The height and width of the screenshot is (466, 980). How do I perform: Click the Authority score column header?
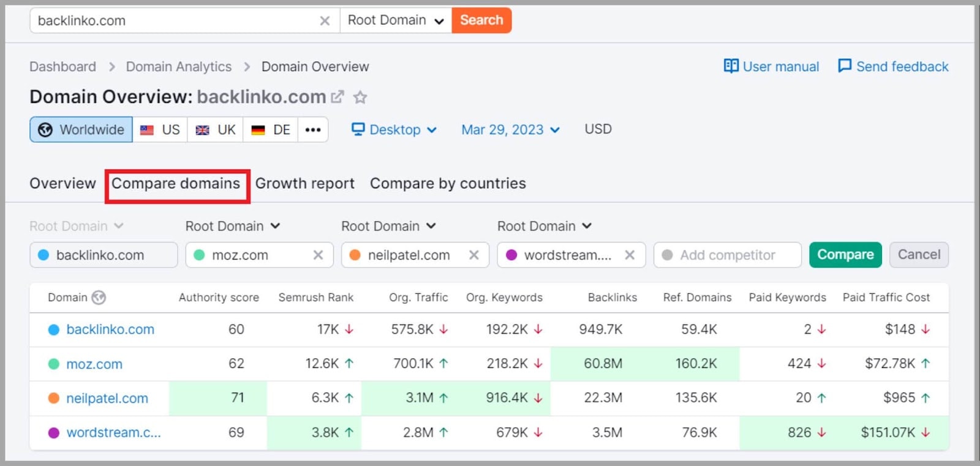point(219,298)
